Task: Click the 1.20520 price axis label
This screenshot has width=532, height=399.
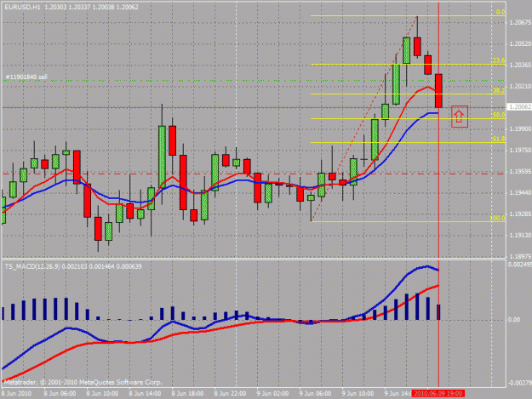Action: click(x=520, y=43)
